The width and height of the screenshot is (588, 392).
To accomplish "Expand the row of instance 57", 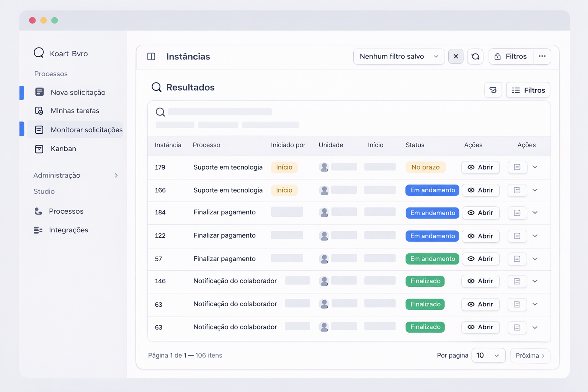I will tap(535, 259).
